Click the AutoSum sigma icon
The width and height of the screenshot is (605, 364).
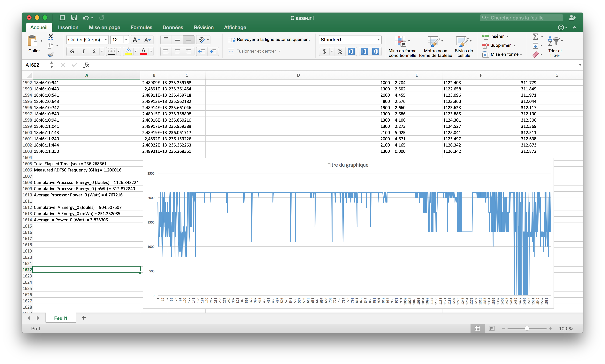tap(535, 37)
